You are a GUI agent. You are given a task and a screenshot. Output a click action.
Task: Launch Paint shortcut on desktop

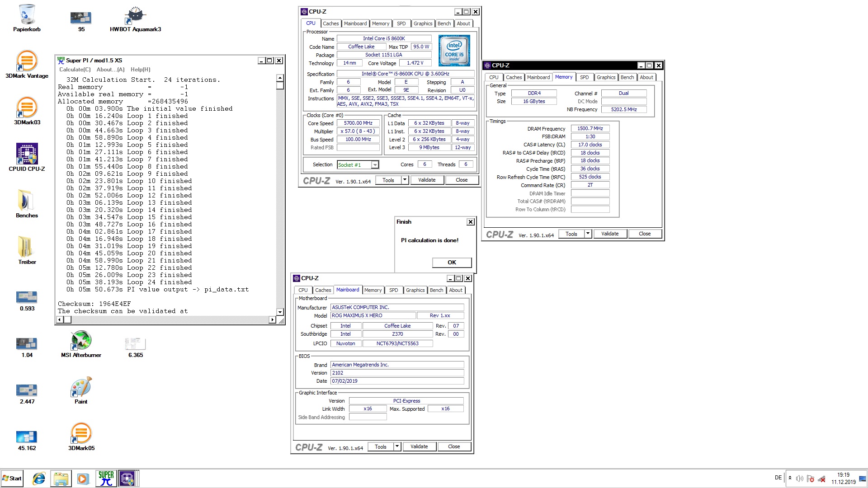pos(81,391)
